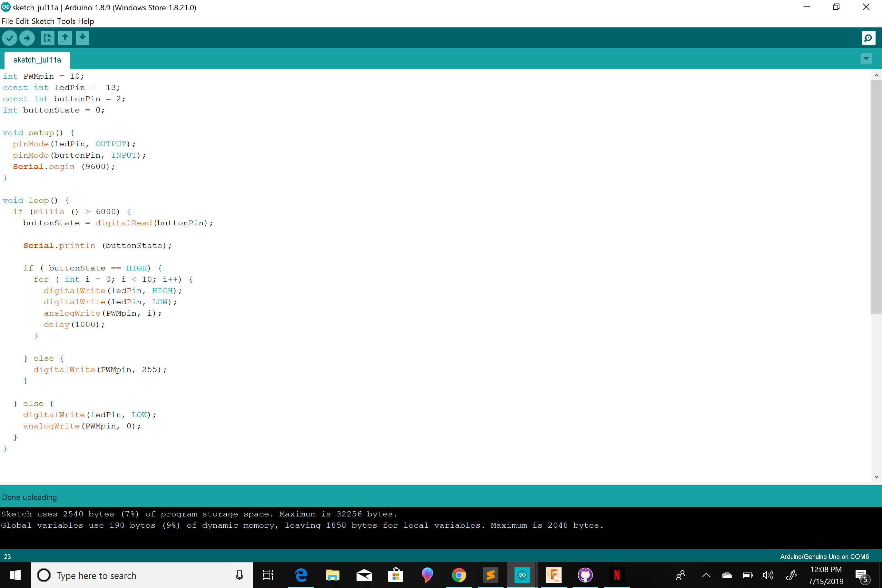Open the Help menu
This screenshot has height=588, width=882.
point(86,21)
